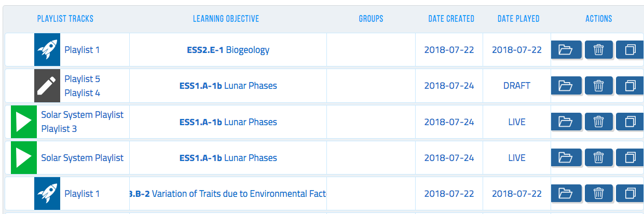This screenshot has height=214, width=644.
Task: Open Variation of Traits due to Environmental objective
Action: click(x=228, y=194)
